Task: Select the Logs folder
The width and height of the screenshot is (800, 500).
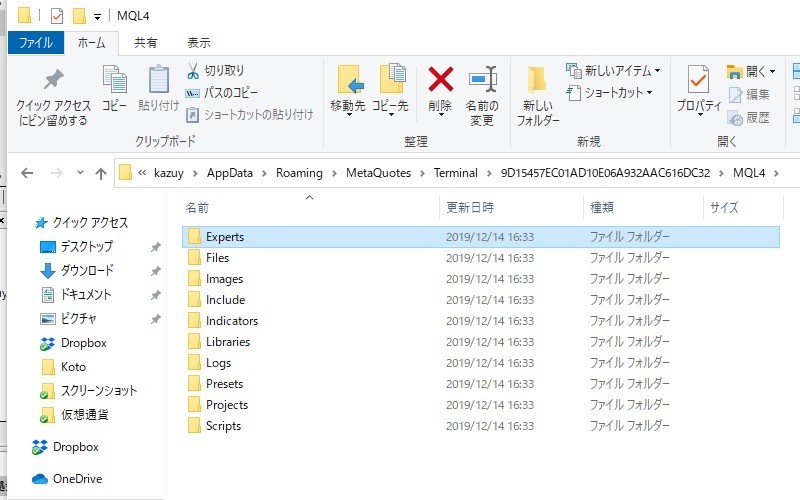Action: 481,363
